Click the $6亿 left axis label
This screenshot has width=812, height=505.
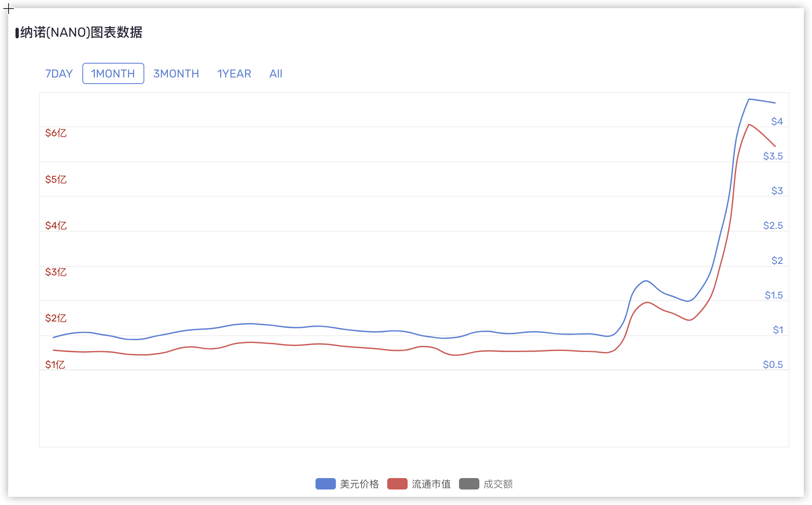tap(56, 133)
